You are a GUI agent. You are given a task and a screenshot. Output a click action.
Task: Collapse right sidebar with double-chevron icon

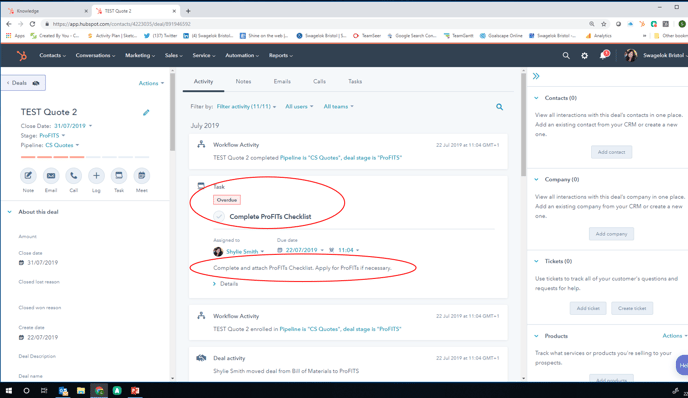click(536, 76)
